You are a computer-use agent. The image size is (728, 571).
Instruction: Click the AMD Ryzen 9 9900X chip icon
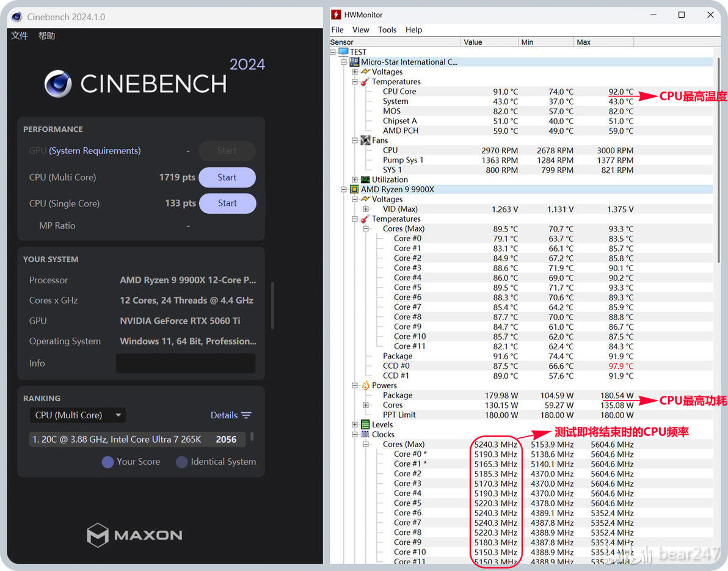354,189
